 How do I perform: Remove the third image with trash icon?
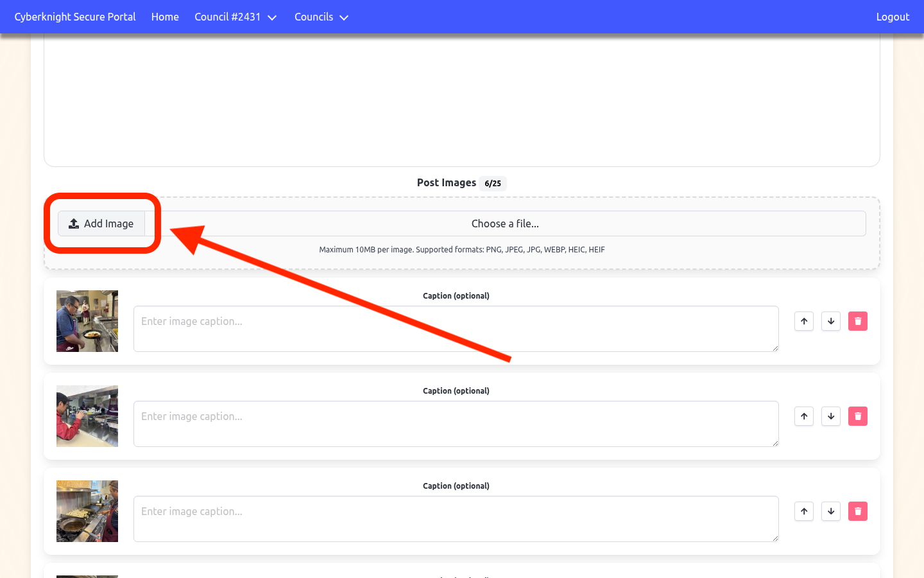[858, 511]
